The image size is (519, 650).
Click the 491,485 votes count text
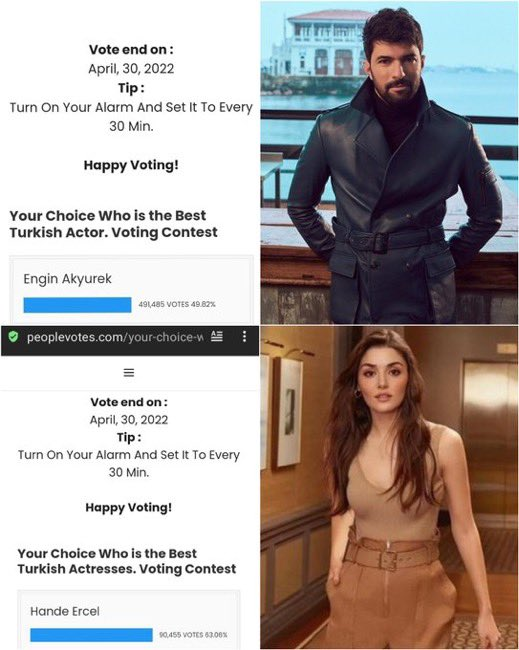(177, 304)
